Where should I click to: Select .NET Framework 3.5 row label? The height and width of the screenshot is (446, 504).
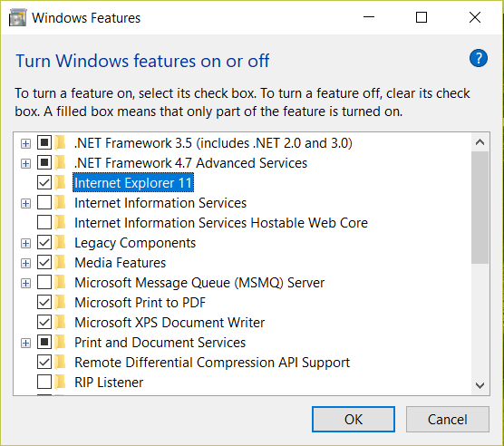[213, 143]
